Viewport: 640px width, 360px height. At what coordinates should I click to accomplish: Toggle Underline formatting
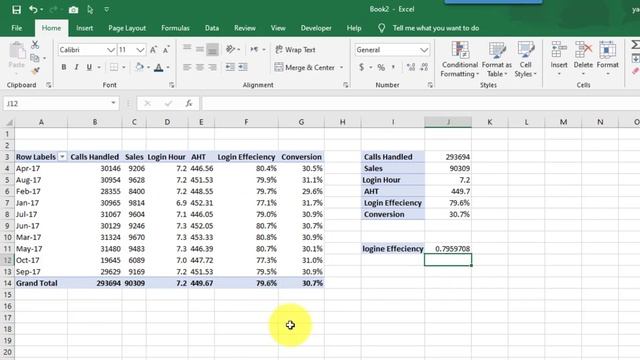(89, 67)
